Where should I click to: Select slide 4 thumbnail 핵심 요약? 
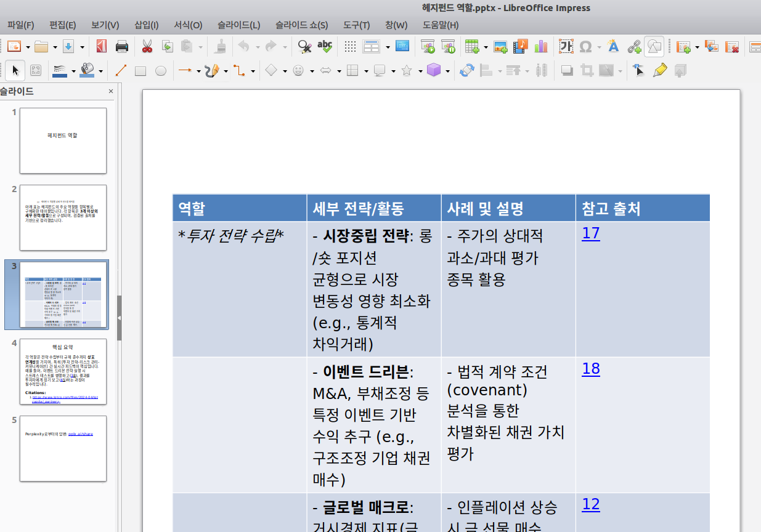pyautogui.click(x=63, y=371)
